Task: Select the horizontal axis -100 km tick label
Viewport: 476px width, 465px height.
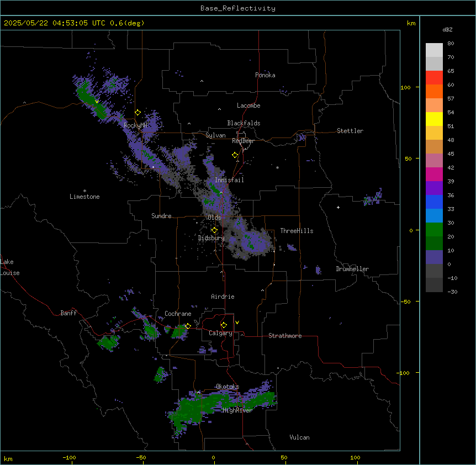Action: point(70,457)
